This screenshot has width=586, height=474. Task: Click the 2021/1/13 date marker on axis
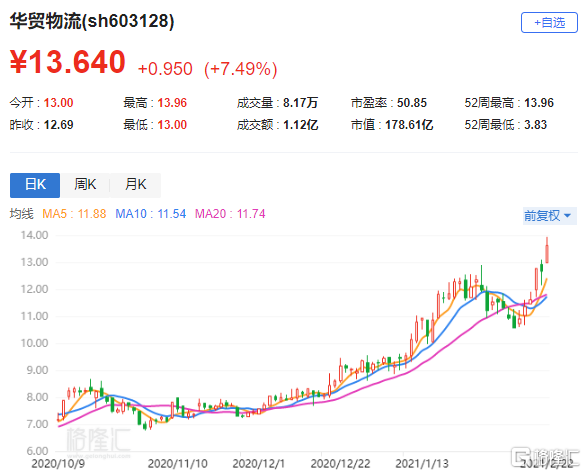point(422,464)
